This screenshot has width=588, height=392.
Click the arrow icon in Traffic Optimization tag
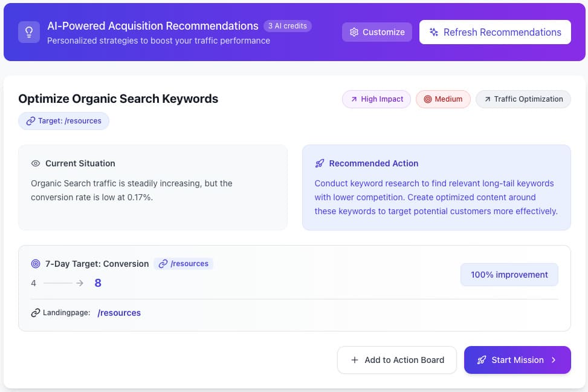(488, 99)
